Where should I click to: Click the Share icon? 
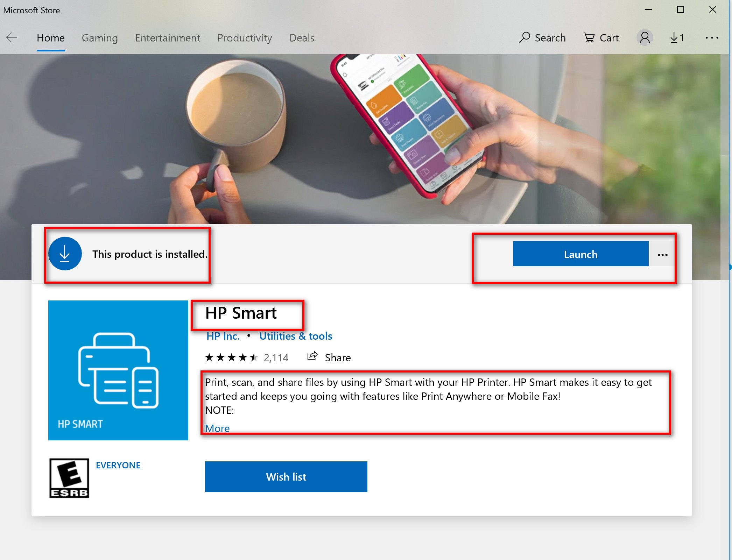[312, 356]
